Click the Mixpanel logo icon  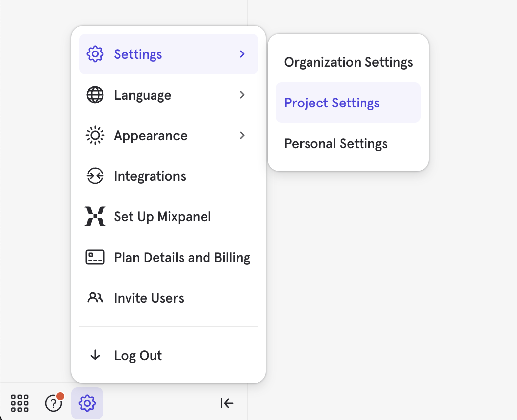95,216
